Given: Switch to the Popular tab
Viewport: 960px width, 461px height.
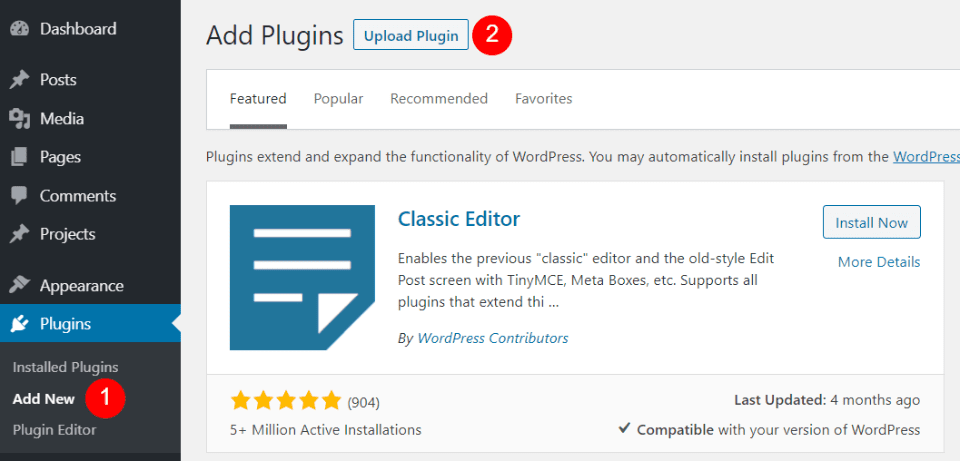Looking at the screenshot, I should [x=338, y=99].
